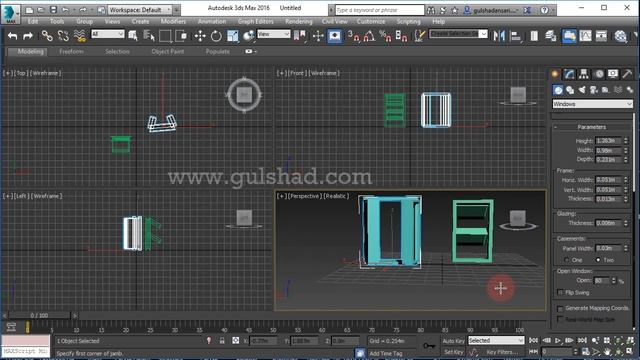The width and height of the screenshot is (640, 360).
Task: Enable Generate Mapping Coords checkbox
Action: (560, 308)
